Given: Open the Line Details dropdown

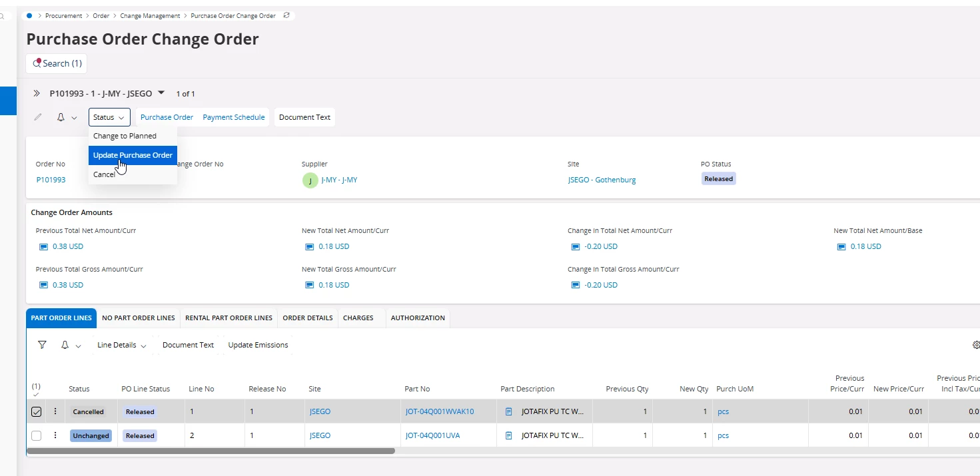Looking at the screenshot, I should [121, 345].
